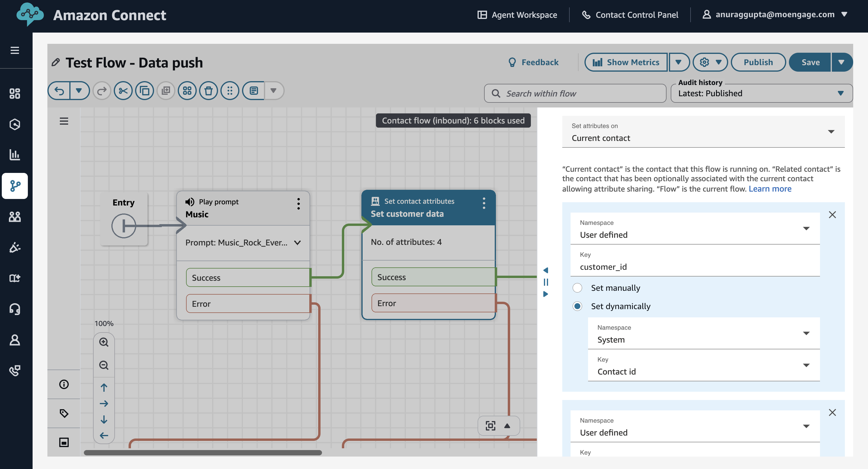Viewport: 868px width, 469px height.
Task: Pan the canvas down with arrow
Action: (x=104, y=419)
